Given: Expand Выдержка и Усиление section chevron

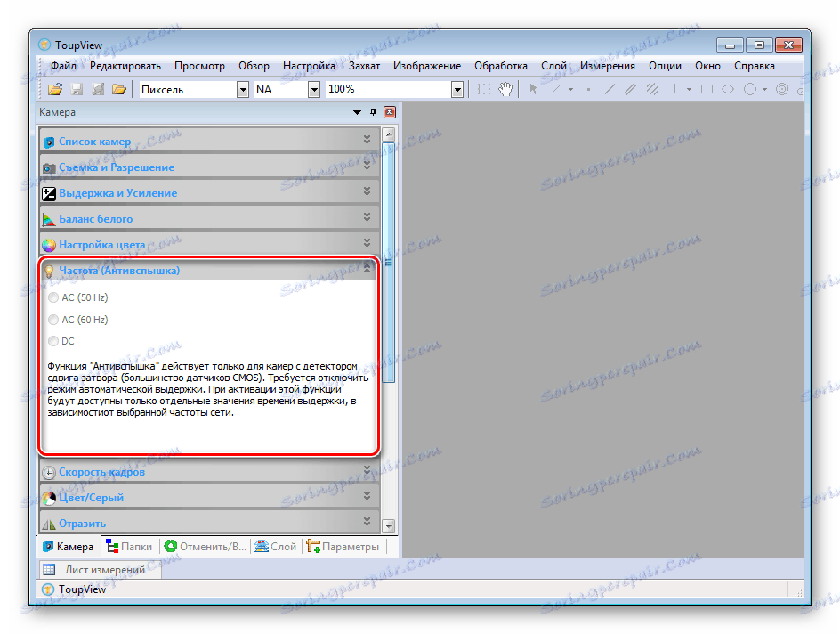Looking at the screenshot, I should point(367,191).
